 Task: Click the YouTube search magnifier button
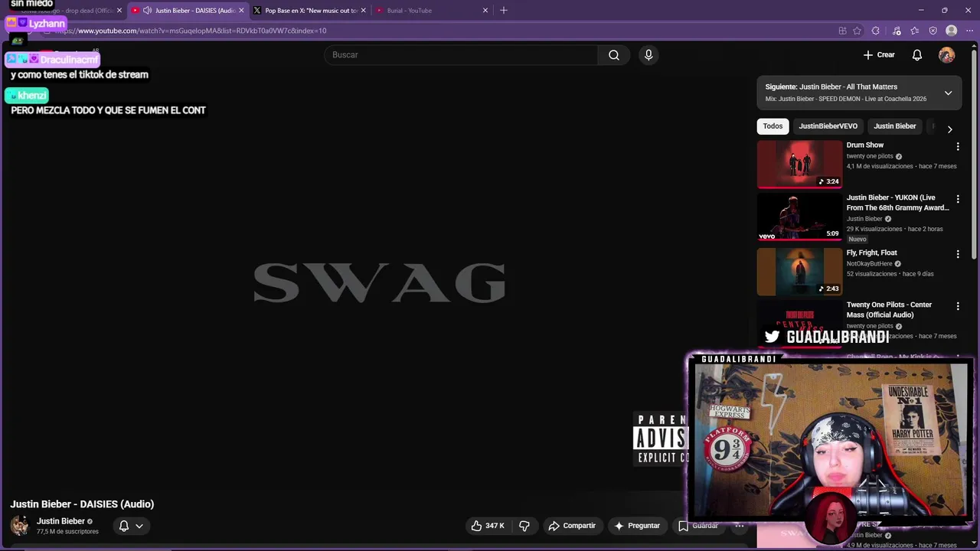click(613, 55)
